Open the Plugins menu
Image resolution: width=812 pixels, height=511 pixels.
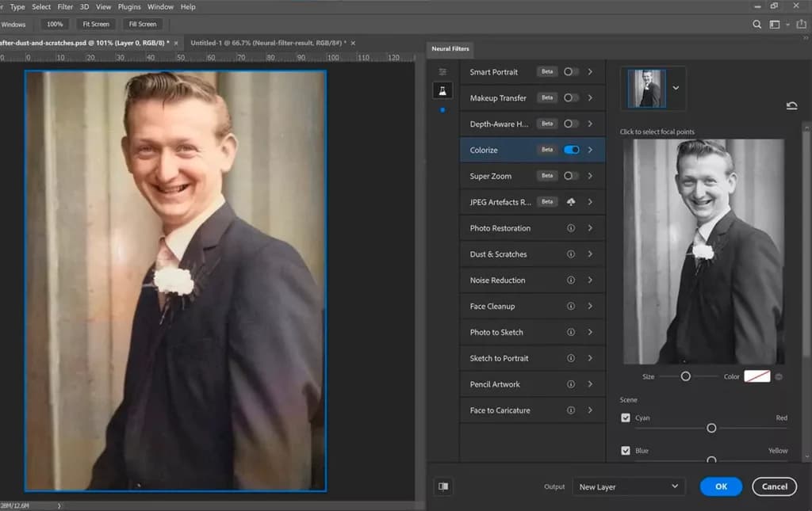tap(129, 6)
